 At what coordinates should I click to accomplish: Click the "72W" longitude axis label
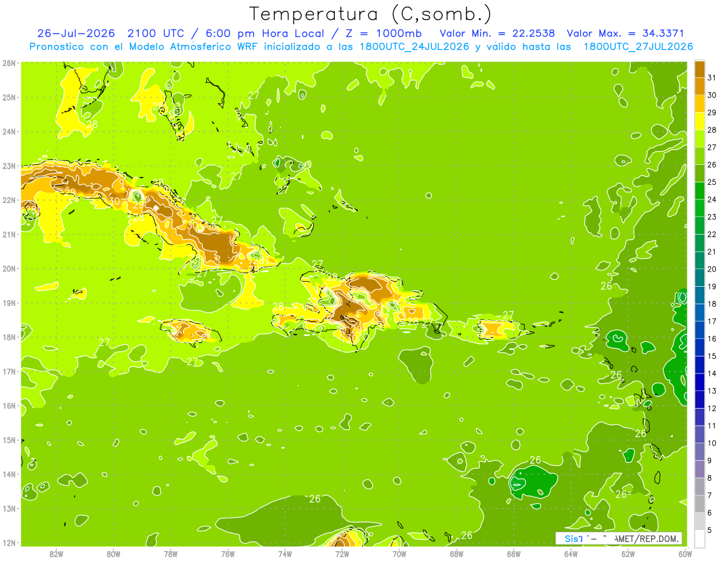[342, 554]
